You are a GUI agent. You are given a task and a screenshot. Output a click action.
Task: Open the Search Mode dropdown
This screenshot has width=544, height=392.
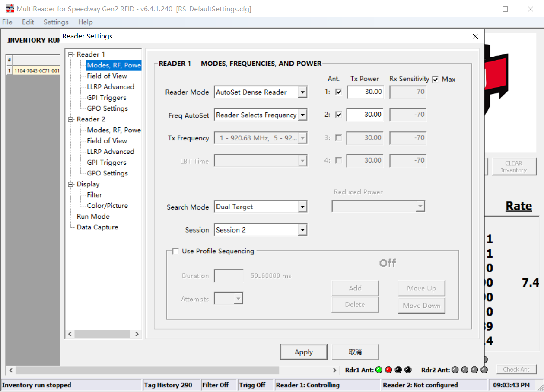pyautogui.click(x=302, y=207)
